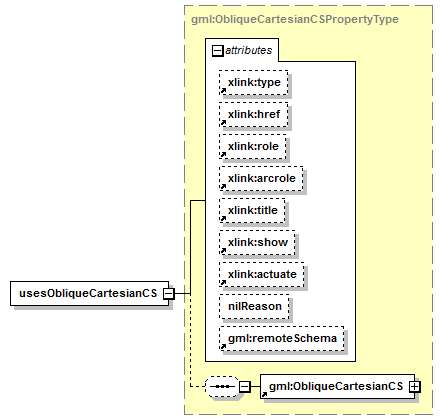
Task: Click the gml:remoteSchema reference arrow icon
Action: point(223,347)
